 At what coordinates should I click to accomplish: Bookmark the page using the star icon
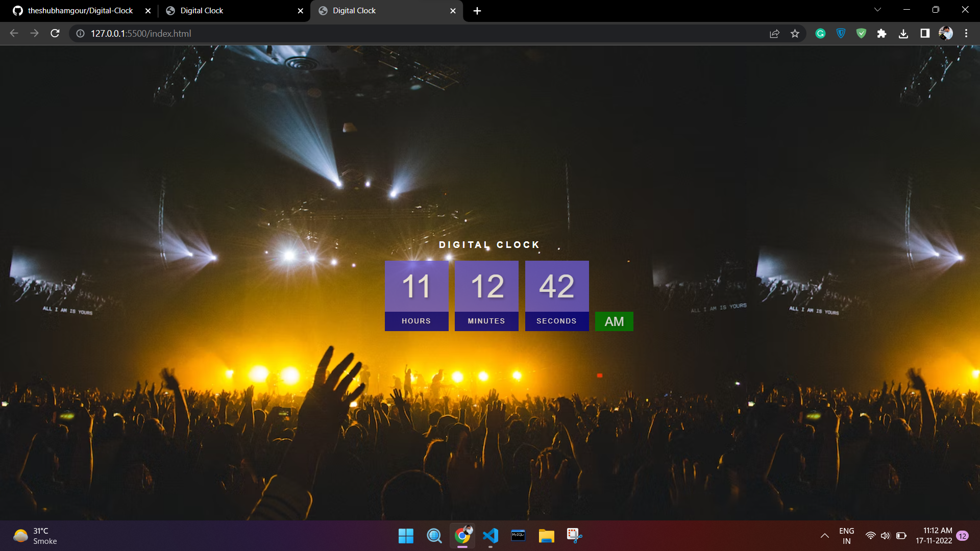(795, 33)
